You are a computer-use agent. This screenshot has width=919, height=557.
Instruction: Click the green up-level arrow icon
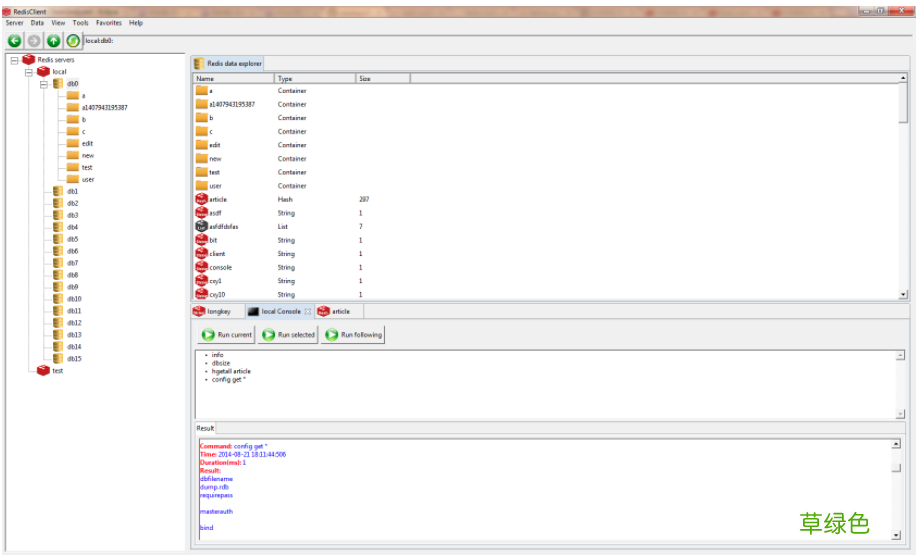54,41
